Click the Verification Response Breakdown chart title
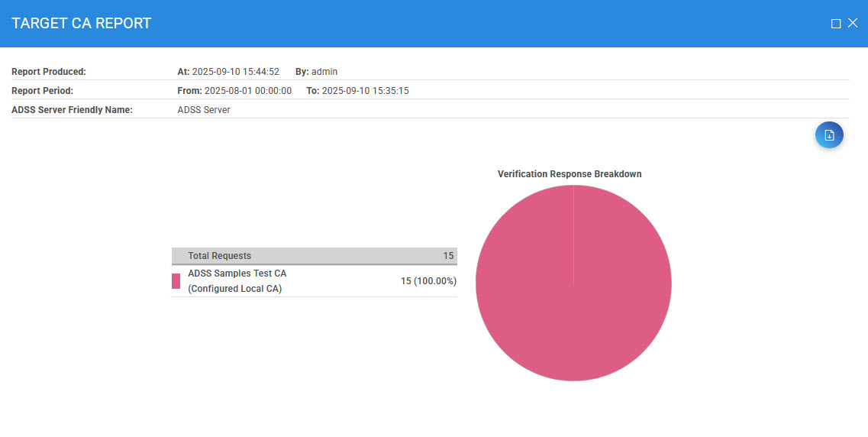 click(x=570, y=174)
